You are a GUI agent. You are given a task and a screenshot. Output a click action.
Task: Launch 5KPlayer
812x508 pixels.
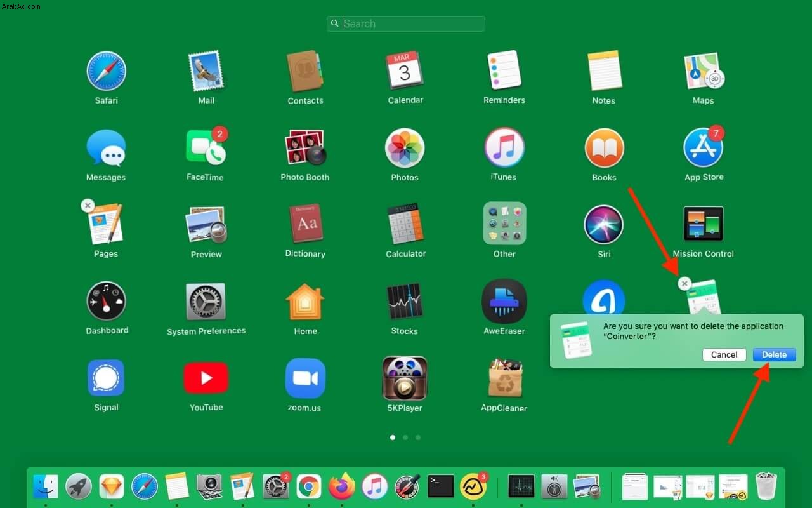coord(405,378)
